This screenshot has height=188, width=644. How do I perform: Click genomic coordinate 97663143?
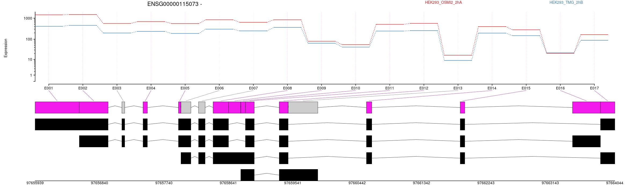coord(550,183)
